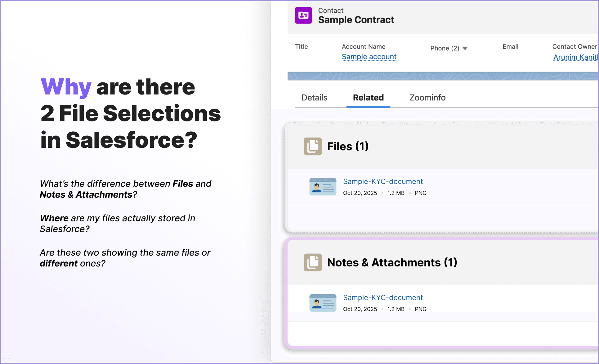The width and height of the screenshot is (599, 364).
Task: Click the Oct 20, 2025 date text
Action: pyautogui.click(x=360, y=193)
